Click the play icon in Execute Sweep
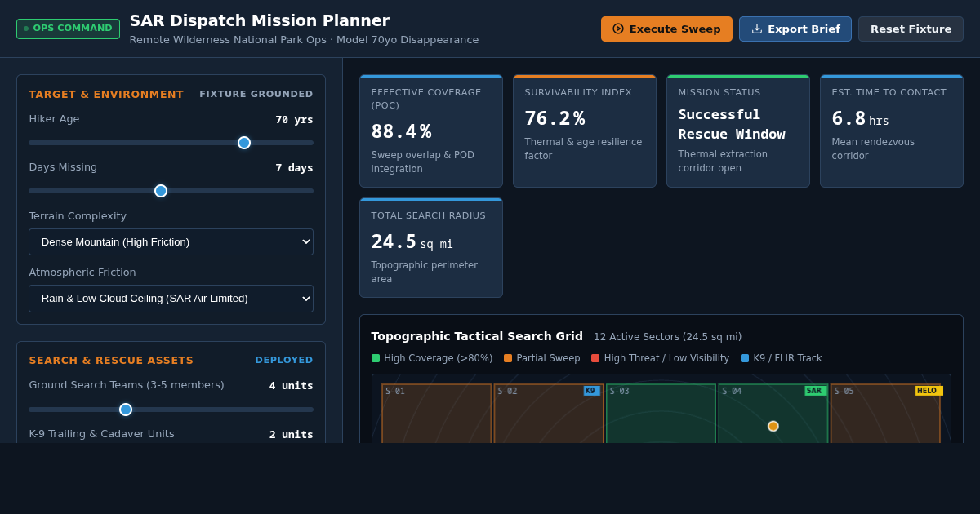The image size is (980, 514). (618, 29)
